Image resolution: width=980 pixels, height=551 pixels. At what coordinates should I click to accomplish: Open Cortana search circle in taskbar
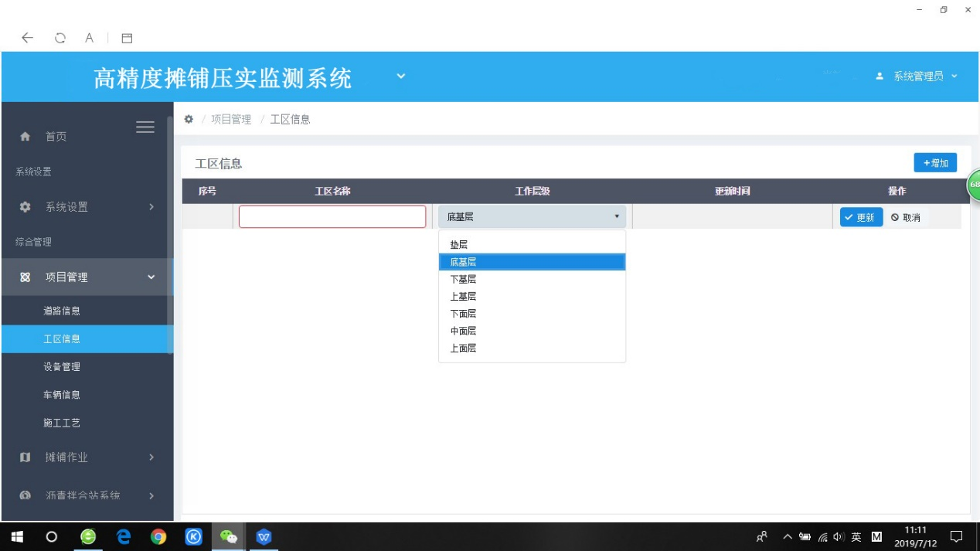point(52,536)
